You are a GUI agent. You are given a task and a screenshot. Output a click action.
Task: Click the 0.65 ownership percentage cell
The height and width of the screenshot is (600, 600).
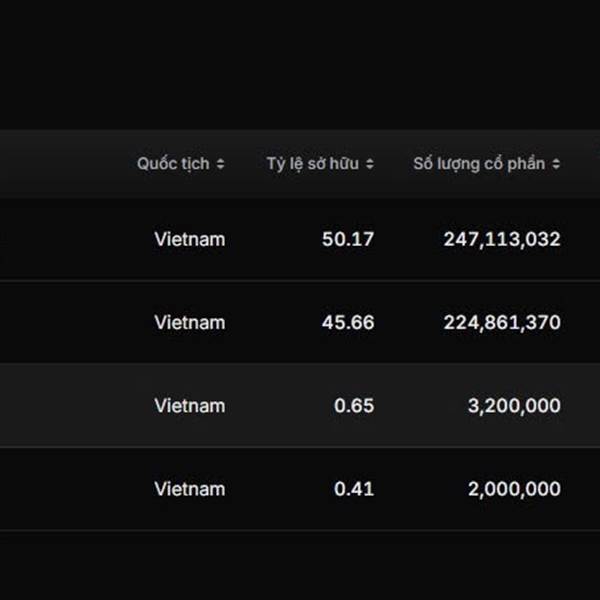tap(355, 406)
